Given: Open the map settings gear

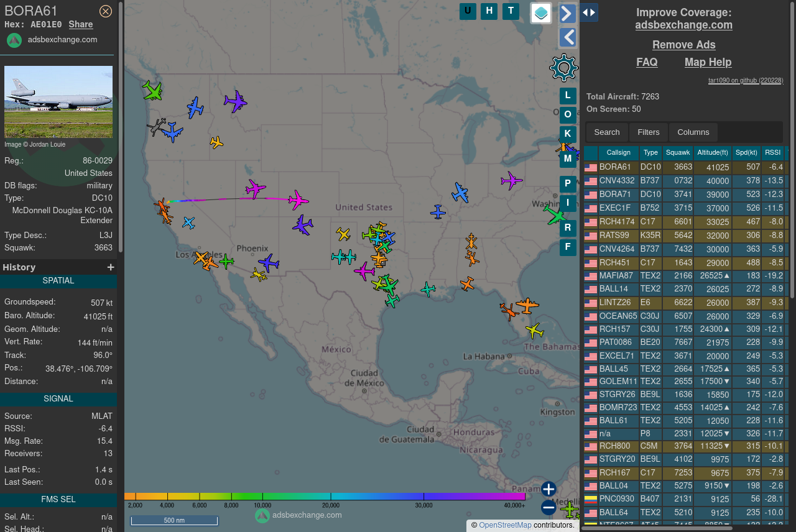Looking at the screenshot, I should (x=564, y=68).
